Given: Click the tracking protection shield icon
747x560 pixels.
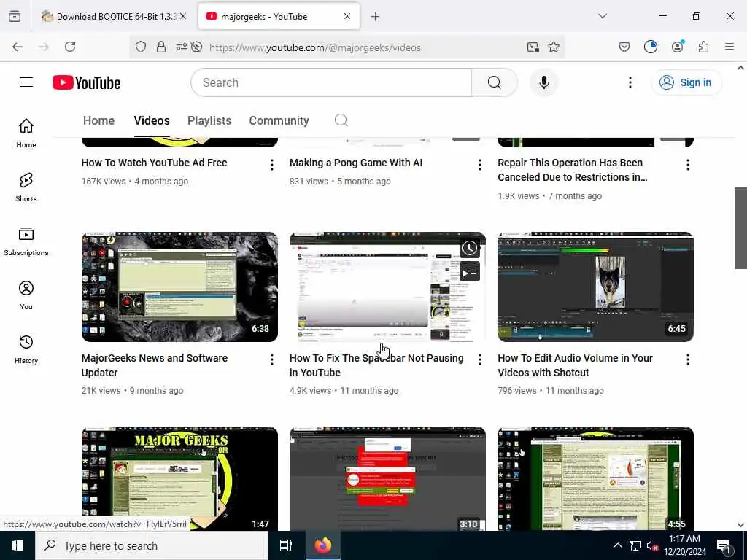Looking at the screenshot, I should coord(141,47).
